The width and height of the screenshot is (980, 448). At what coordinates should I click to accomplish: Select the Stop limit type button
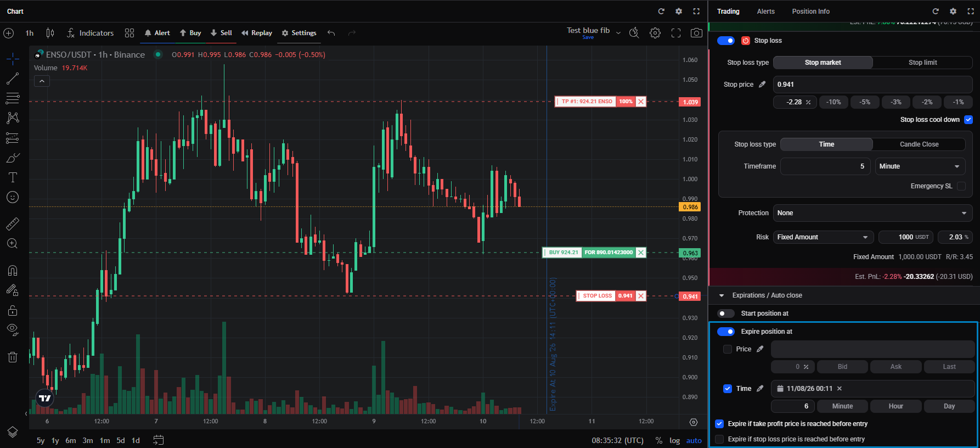click(922, 63)
